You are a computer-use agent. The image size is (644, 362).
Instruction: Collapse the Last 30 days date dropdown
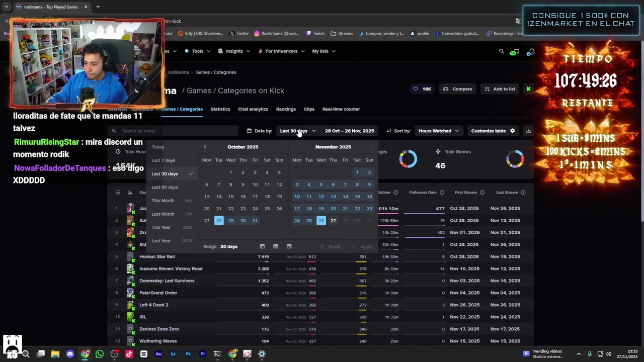297,131
